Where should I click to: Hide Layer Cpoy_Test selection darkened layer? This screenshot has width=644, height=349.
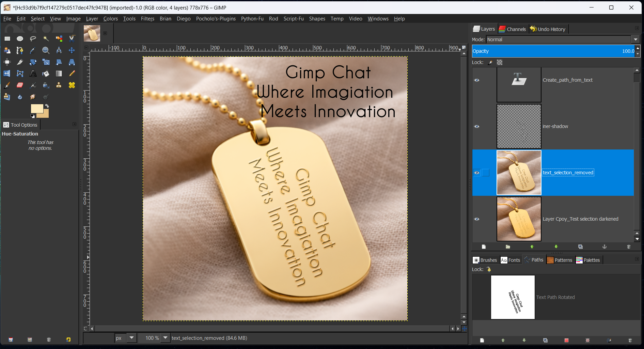click(477, 219)
